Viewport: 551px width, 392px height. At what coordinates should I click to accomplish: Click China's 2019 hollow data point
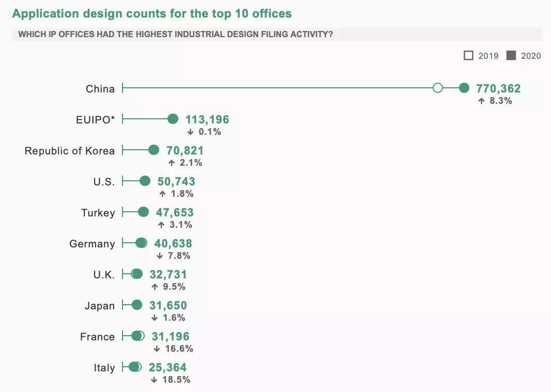[x=437, y=88]
